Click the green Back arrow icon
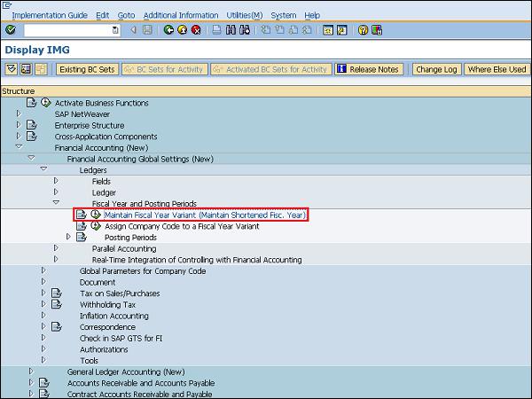This screenshot has width=532, height=399. [x=169, y=30]
